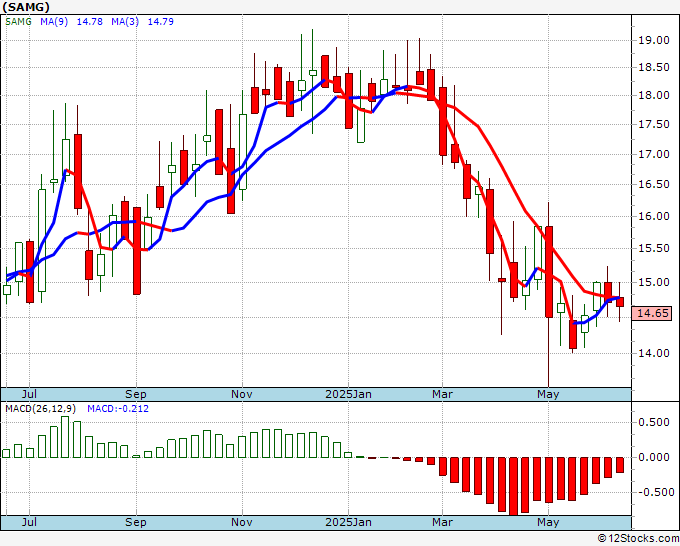The image size is (680, 546).
Task: Click the MA(9) legend label
Action: tap(54, 21)
